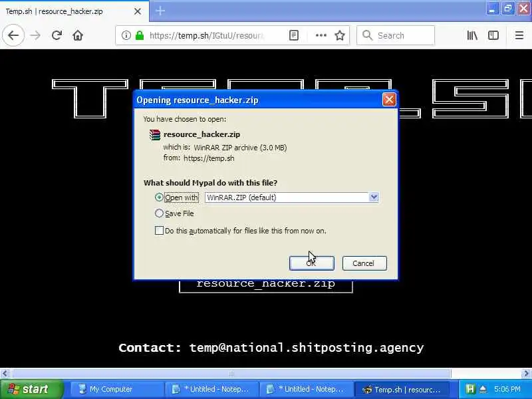Switch to My Computer taskbar item

click(x=117, y=389)
